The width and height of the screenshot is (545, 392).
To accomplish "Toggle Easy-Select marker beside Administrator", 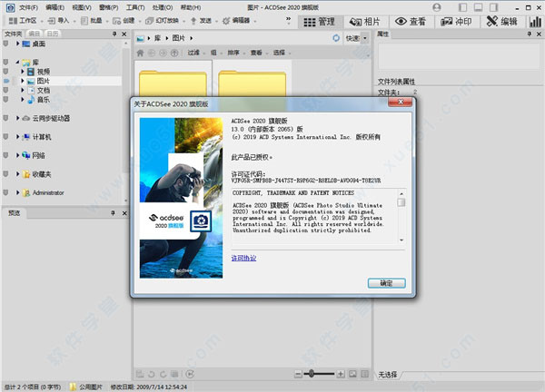I will (5, 192).
